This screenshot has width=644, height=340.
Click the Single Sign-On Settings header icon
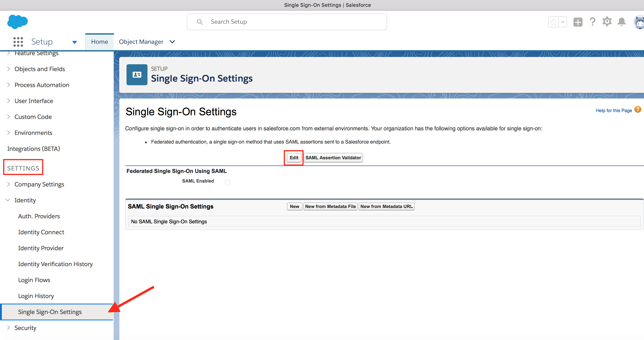point(137,75)
